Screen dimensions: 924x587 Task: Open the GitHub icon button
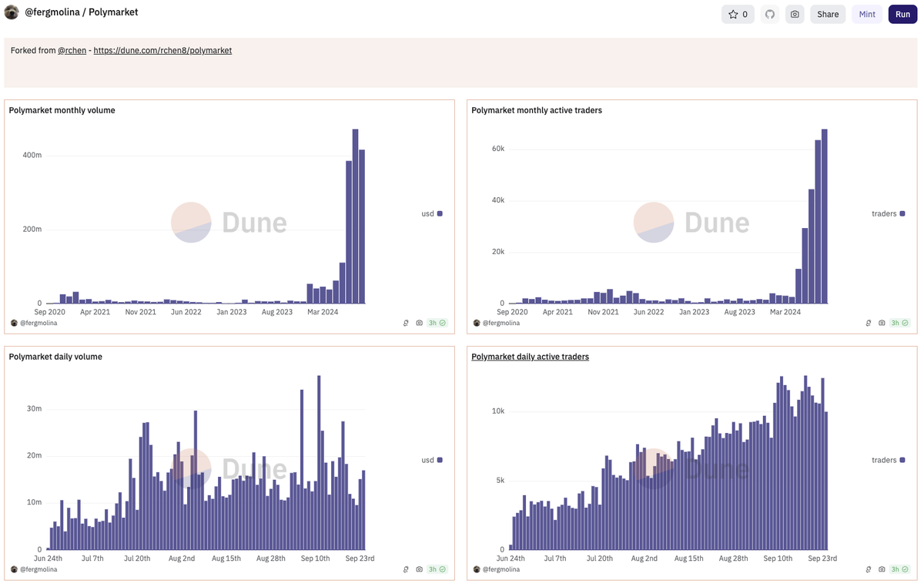[x=769, y=14]
